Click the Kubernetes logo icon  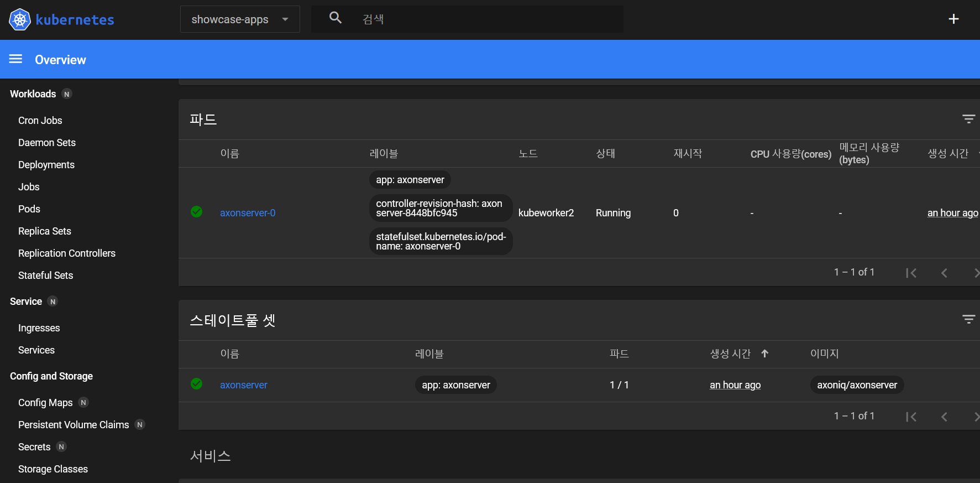pos(20,20)
